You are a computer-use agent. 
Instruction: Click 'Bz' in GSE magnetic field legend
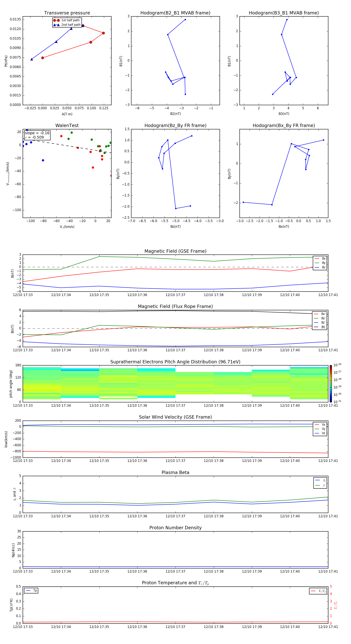click(320, 267)
